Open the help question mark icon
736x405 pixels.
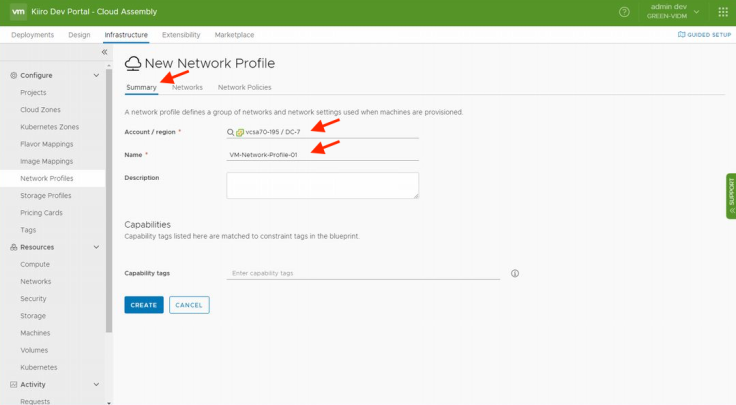pyautogui.click(x=624, y=12)
